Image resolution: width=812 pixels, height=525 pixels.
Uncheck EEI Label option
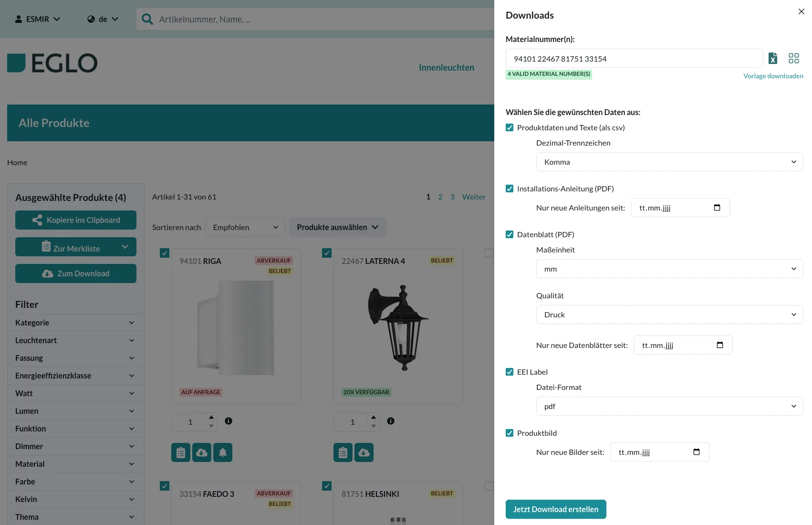coord(510,372)
